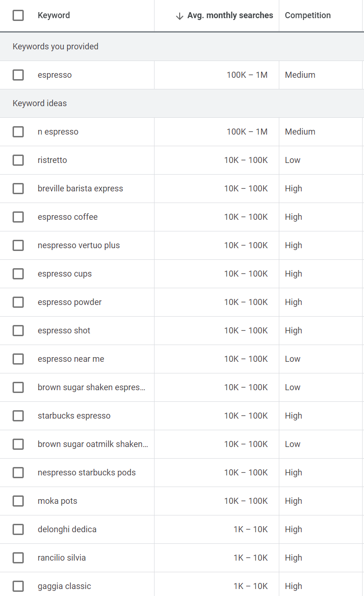This screenshot has width=364, height=596.
Task: Sort by the Keyword column header
Action: click(x=54, y=15)
